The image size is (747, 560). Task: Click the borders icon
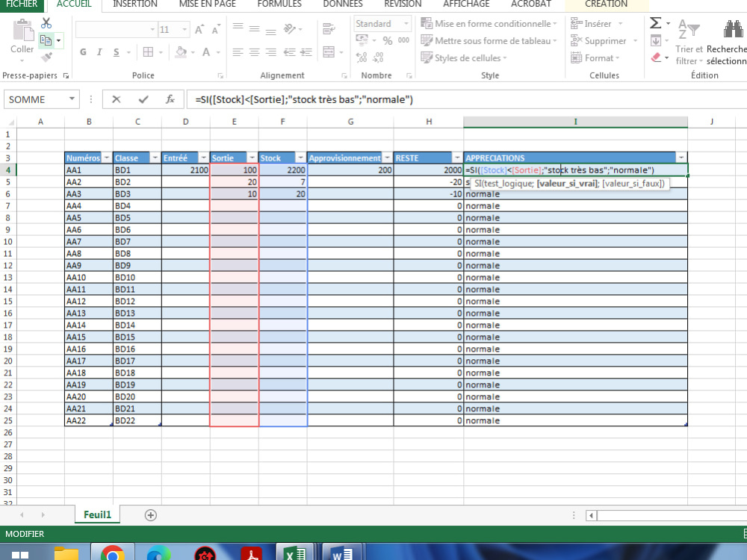coord(148,52)
